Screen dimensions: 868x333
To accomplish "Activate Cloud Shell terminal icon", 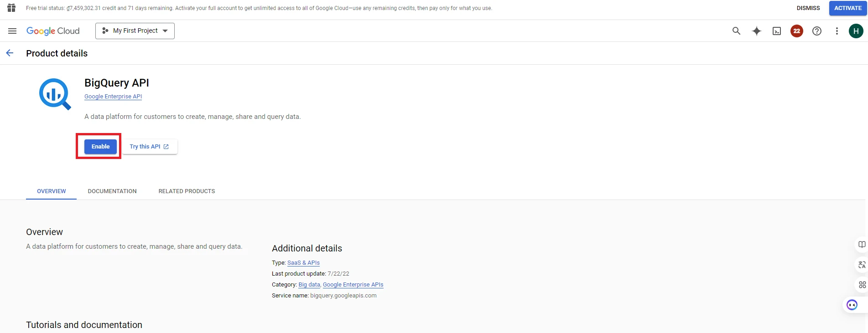I will (x=777, y=31).
